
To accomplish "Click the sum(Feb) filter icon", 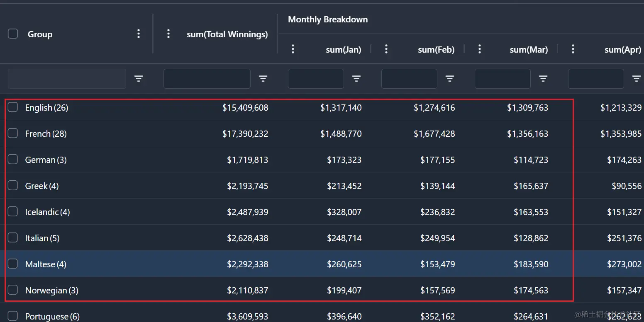I will [450, 78].
